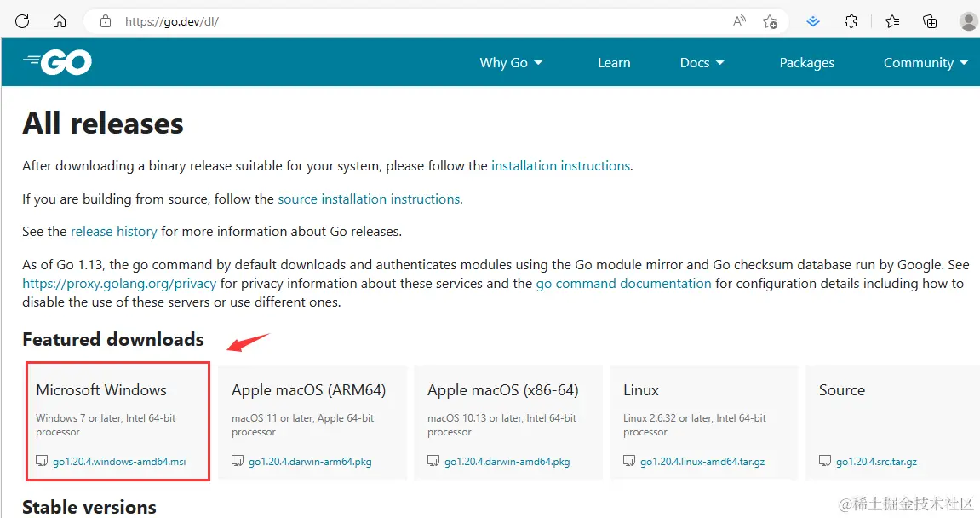Click the All releases heading
This screenshot has width=980, height=518.
(x=103, y=124)
